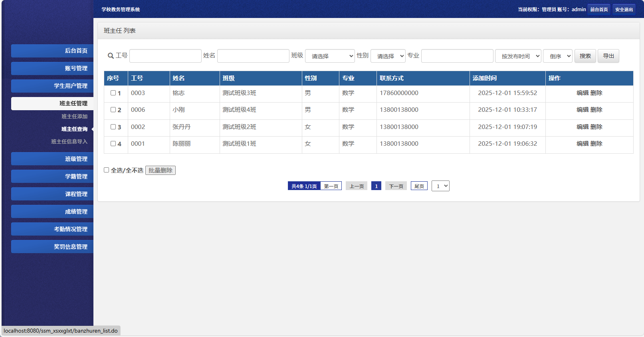Viewport: 644px width, 337px height.
Task: Click the 导出 export button
Action: click(x=608, y=56)
